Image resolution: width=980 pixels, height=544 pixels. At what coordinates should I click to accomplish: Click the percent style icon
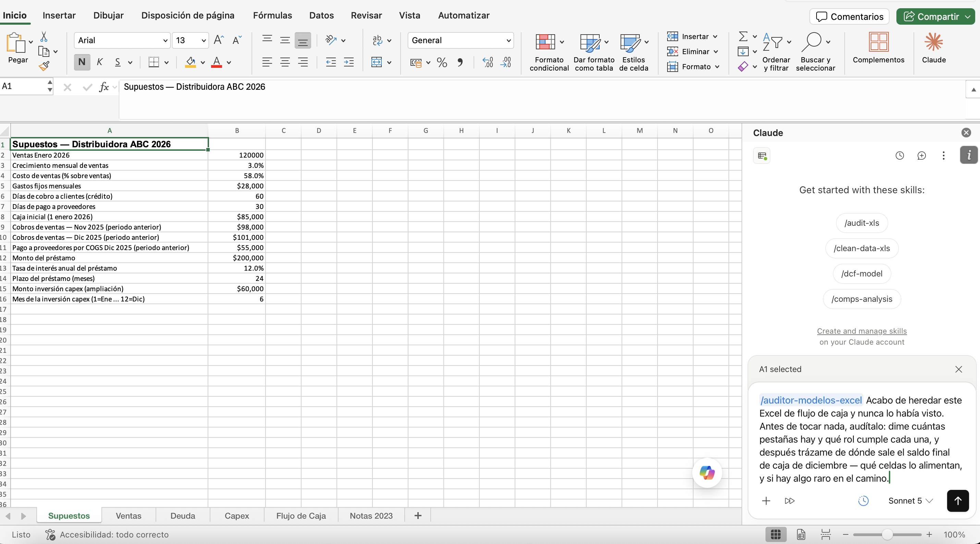pos(442,62)
